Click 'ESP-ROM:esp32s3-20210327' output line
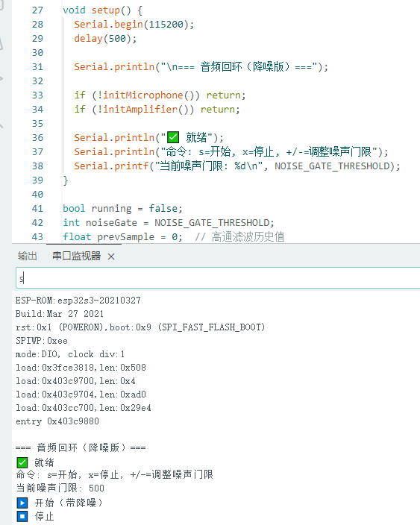The width and height of the screenshot is (420, 525). click(78, 301)
